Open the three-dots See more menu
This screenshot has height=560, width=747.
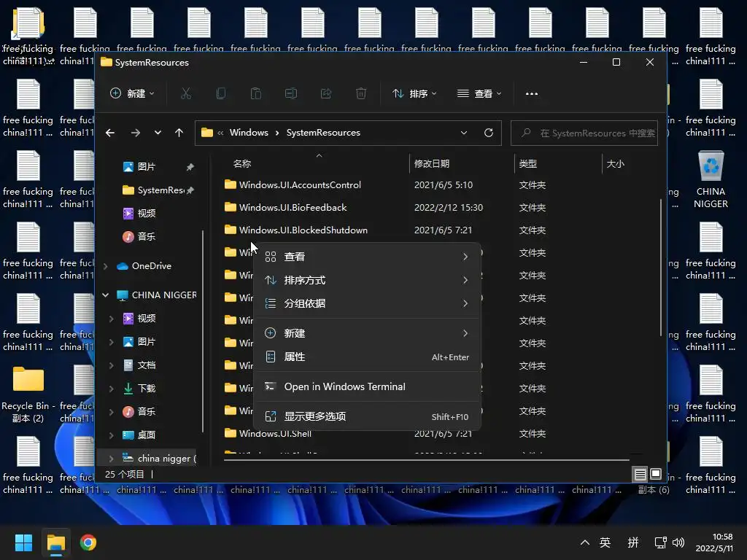[532, 93]
